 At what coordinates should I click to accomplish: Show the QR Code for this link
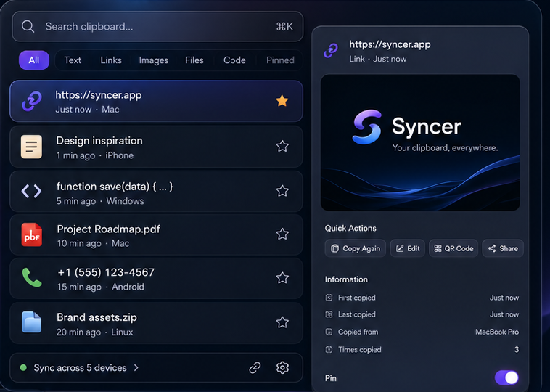click(453, 248)
